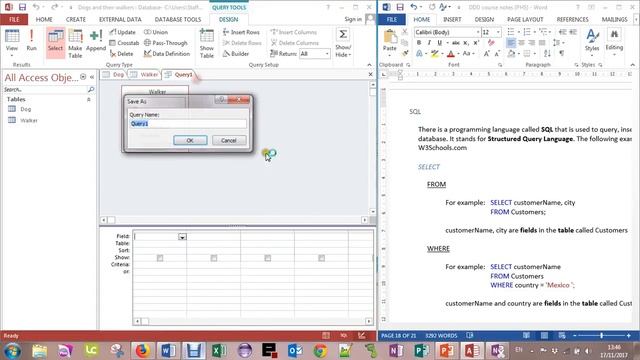Select the Crosstab query type
This screenshot has width=640, height=360.
[x=124, y=43]
